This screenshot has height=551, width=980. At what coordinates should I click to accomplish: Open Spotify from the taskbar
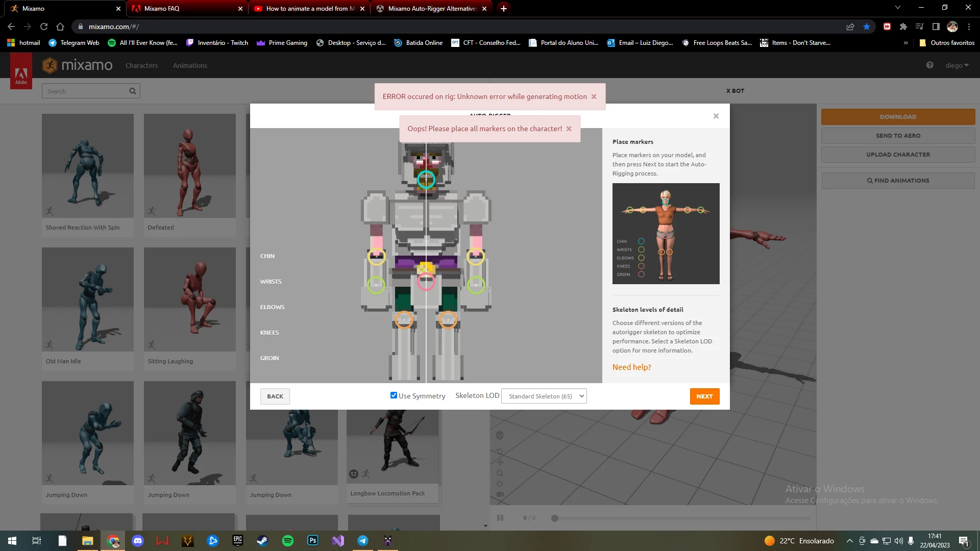click(x=288, y=541)
